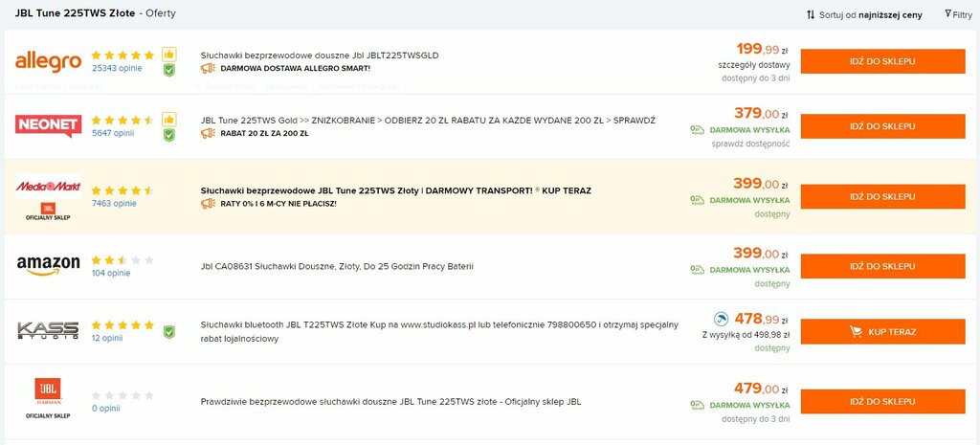Go to shop button for JBL official store
This screenshot has width=980, height=445.
[x=882, y=402]
